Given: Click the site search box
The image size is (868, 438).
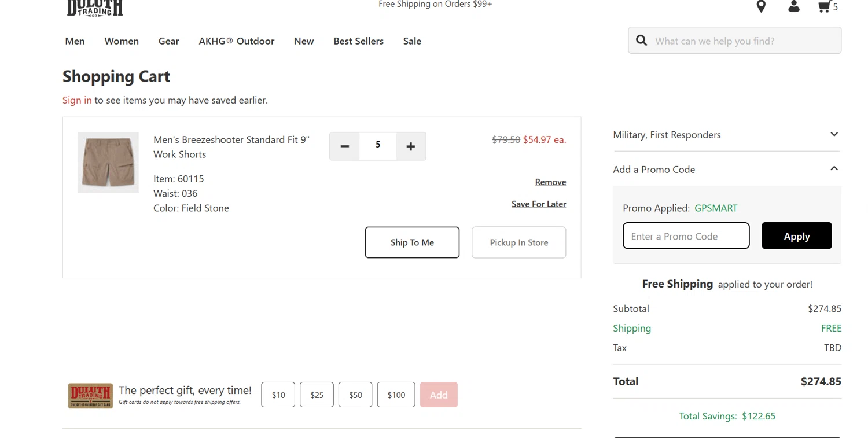Looking at the screenshot, I should [735, 41].
